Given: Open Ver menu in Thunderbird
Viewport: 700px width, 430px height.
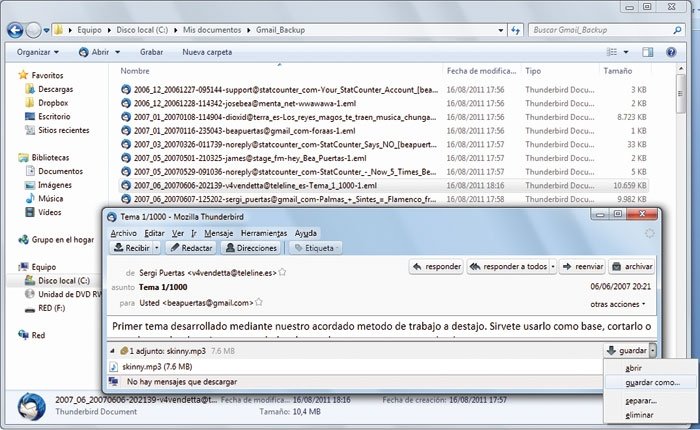Looking at the screenshot, I should 178,233.
